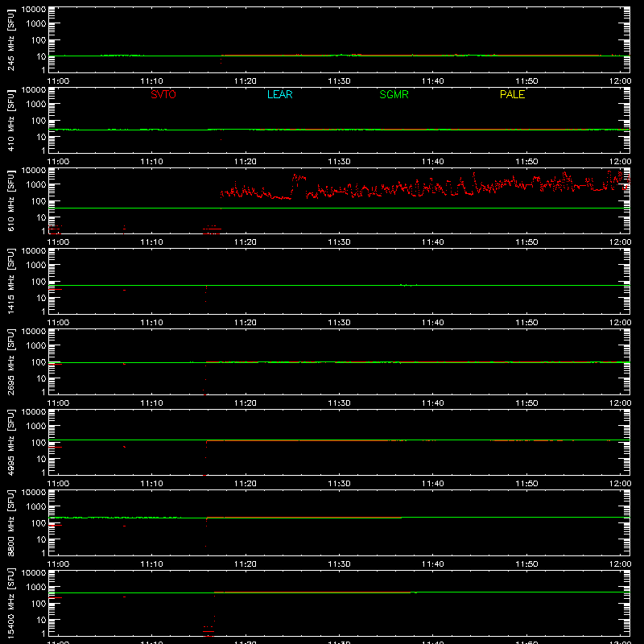Select the 245 MHz [SFU] axis title
Screen dimensions: 644x644
[11, 39]
